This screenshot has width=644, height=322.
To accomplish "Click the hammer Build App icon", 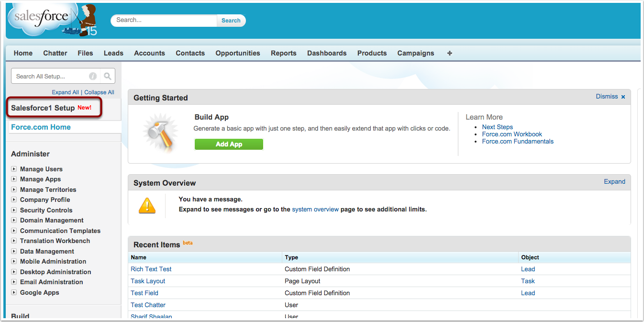I will coord(161,134).
